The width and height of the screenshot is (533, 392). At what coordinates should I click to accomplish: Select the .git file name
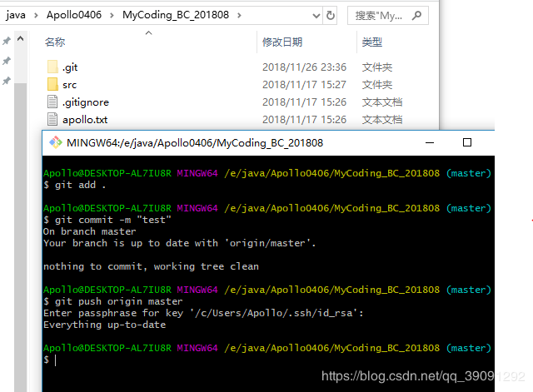click(x=70, y=67)
